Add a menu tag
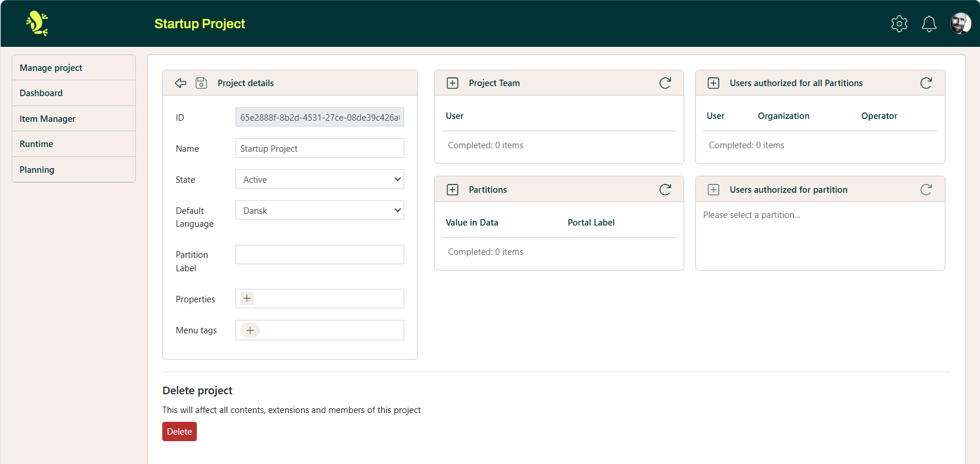Viewport: 980px width, 464px height. 250,330
